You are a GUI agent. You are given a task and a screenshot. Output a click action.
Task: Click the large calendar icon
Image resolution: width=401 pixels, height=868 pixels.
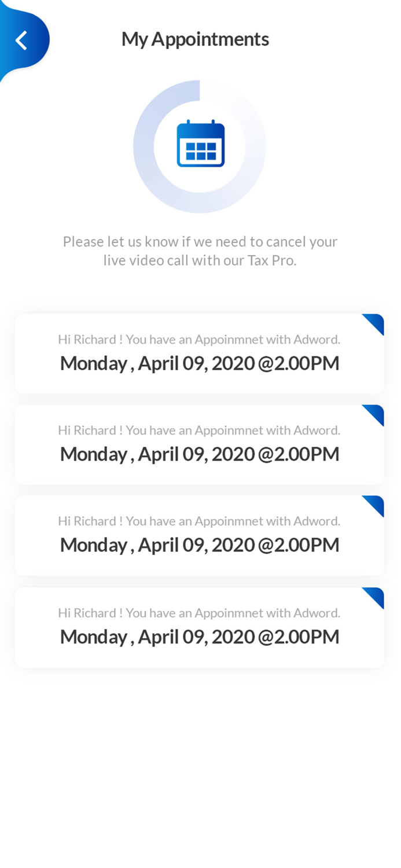pos(200,145)
